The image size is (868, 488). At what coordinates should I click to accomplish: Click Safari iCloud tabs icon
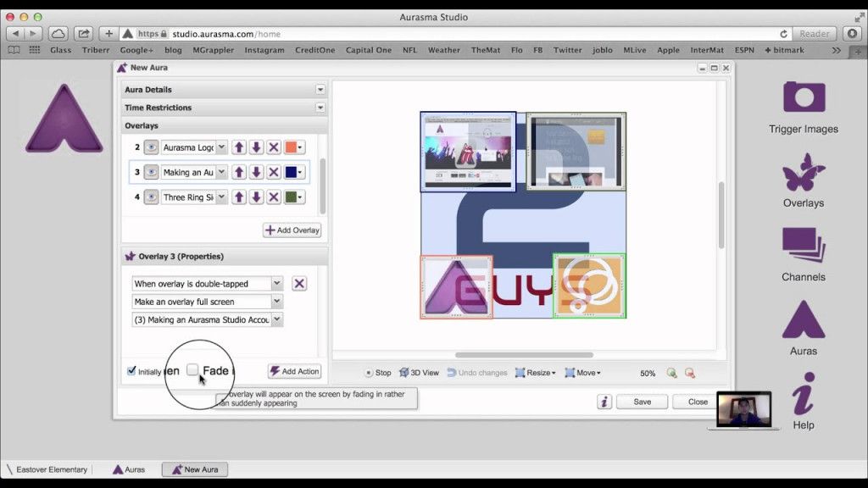coord(58,34)
